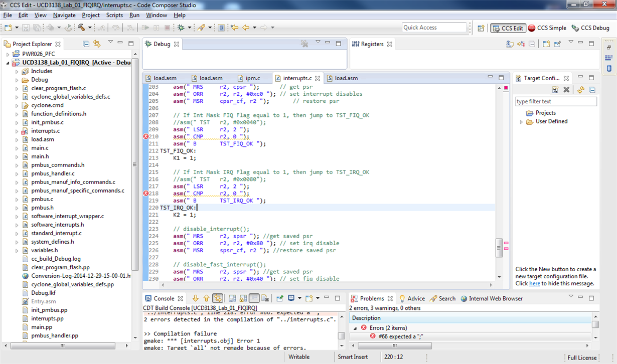This screenshot has width=617, height=364.
Task: Open the Scripts menu
Action: (114, 15)
